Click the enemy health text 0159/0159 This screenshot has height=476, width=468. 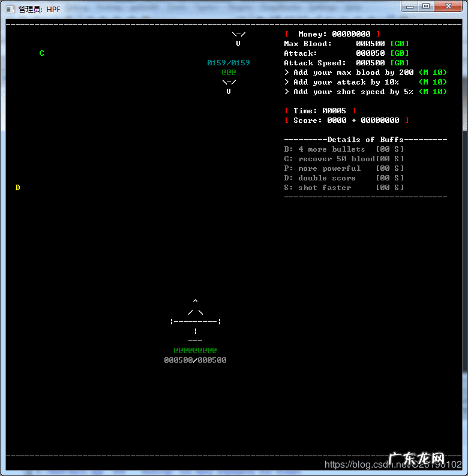click(229, 63)
